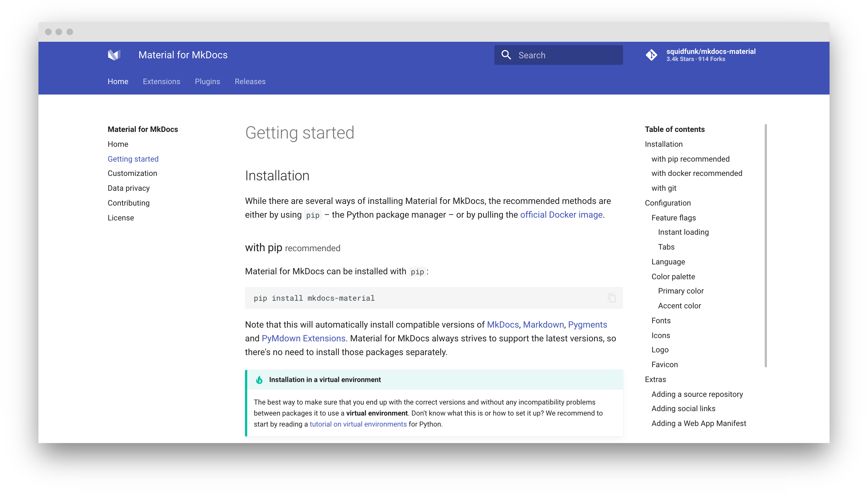
Task: Jump to with git in contents
Action: point(664,188)
